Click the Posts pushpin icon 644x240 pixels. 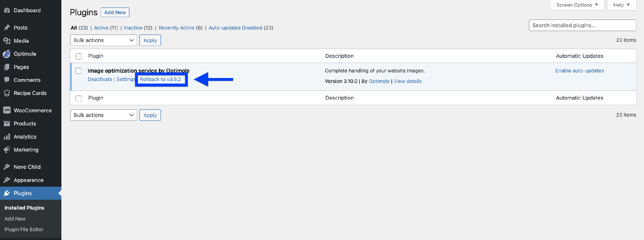pyautogui.click(x=7, y=27)
